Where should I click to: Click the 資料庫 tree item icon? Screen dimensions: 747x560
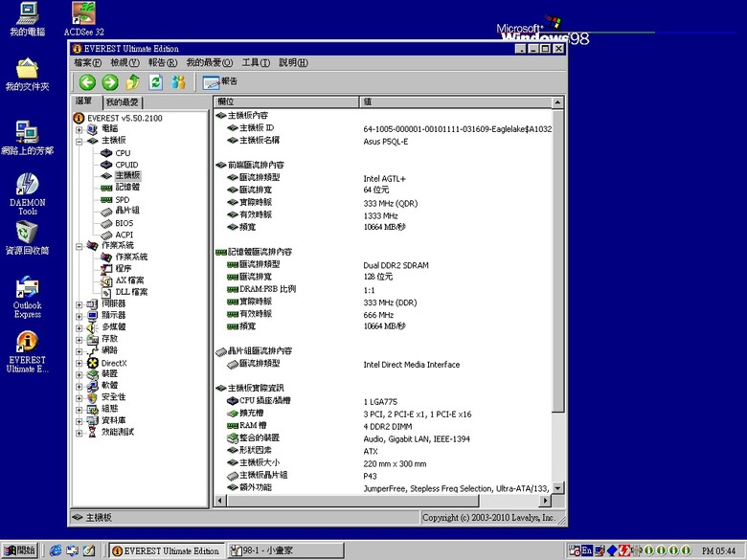(x=93, y=421)
